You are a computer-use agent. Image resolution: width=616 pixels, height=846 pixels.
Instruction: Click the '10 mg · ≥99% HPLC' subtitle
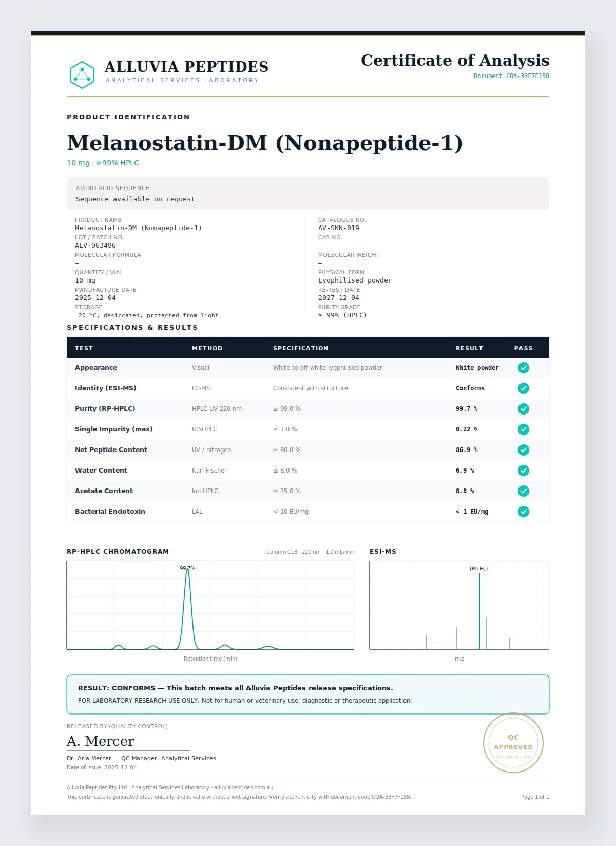[x=103, y=163]
